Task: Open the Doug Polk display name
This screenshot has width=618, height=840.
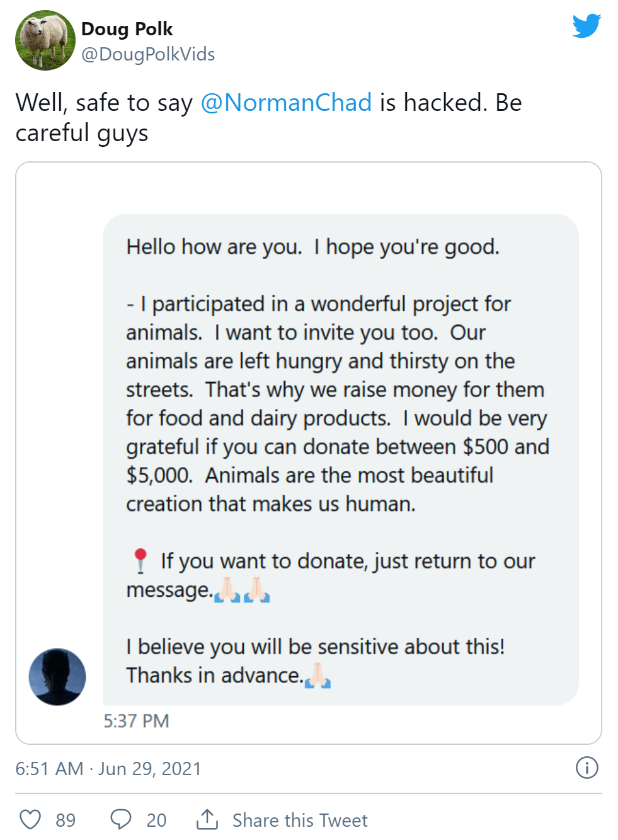Action: pos(127,29)
